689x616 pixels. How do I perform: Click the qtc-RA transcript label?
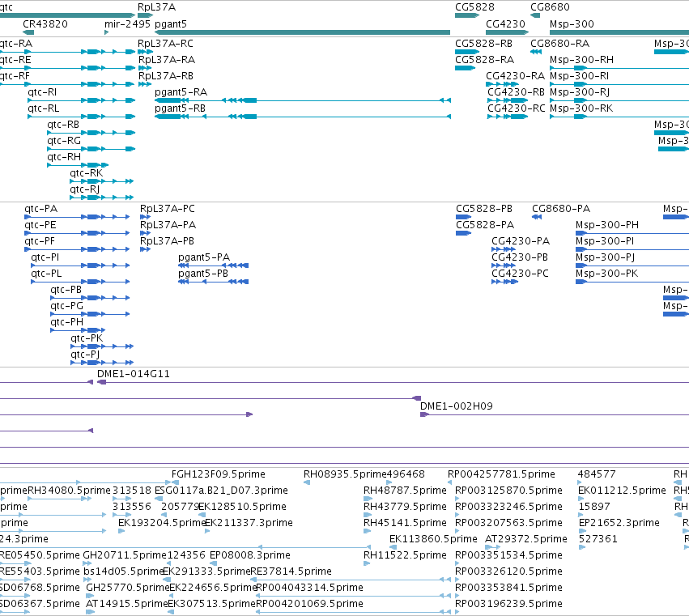point(16,44)
